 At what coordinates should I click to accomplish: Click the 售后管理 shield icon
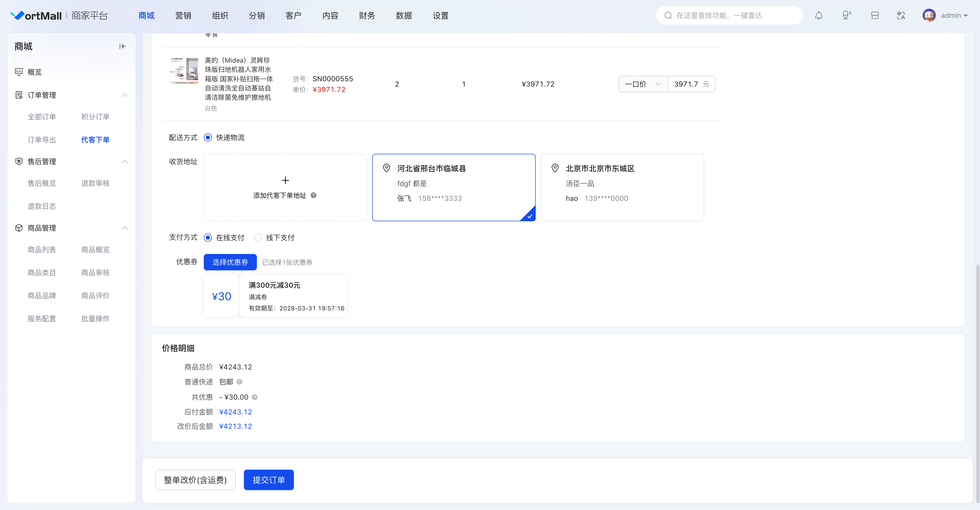click(x=19, y=161)
